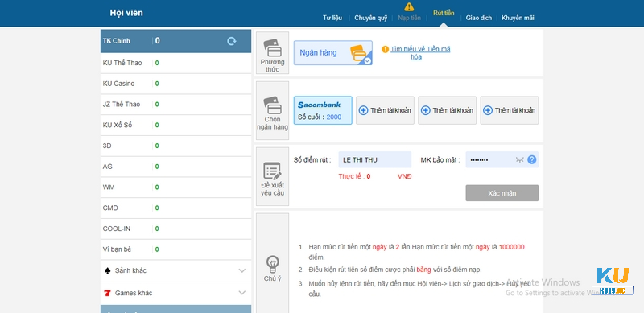Select the Sacombank account ending 2000
The width and height of the screenshot is (644, 313).
coord(323,110)
